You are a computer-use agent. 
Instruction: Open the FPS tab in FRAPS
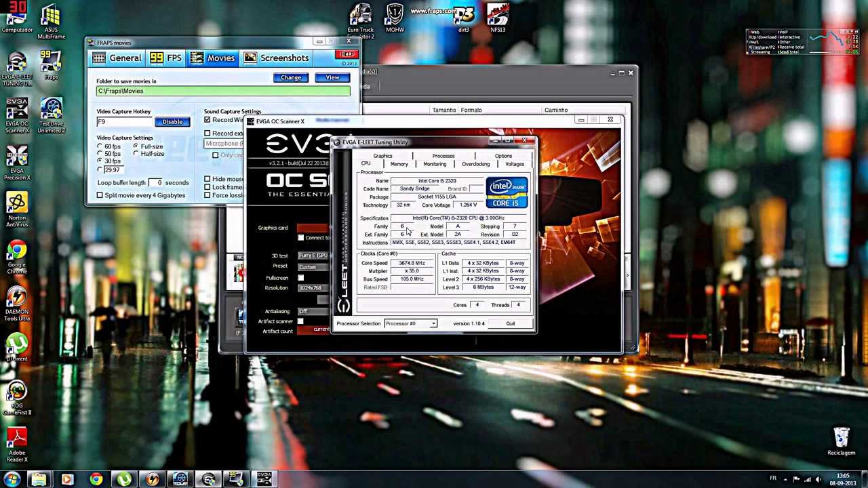pyautogui.click(x=166, y=58)
